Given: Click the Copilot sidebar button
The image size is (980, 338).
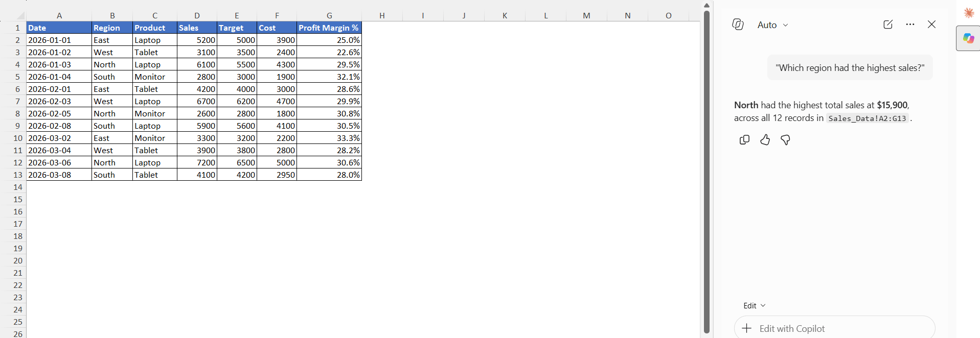Looking at the screenshot, I should 968,38.
